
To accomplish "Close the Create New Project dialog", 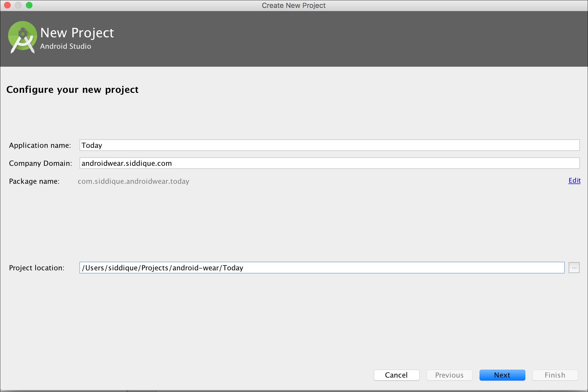I will [7, 5].
